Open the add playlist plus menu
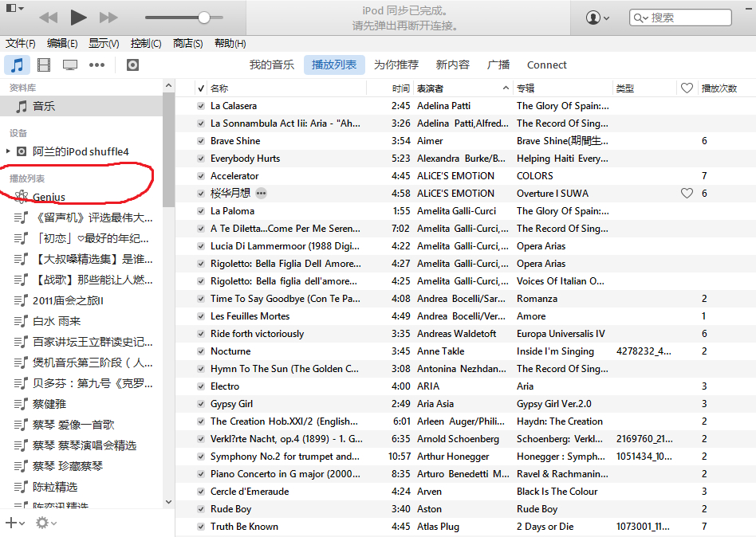 [15, 523]
